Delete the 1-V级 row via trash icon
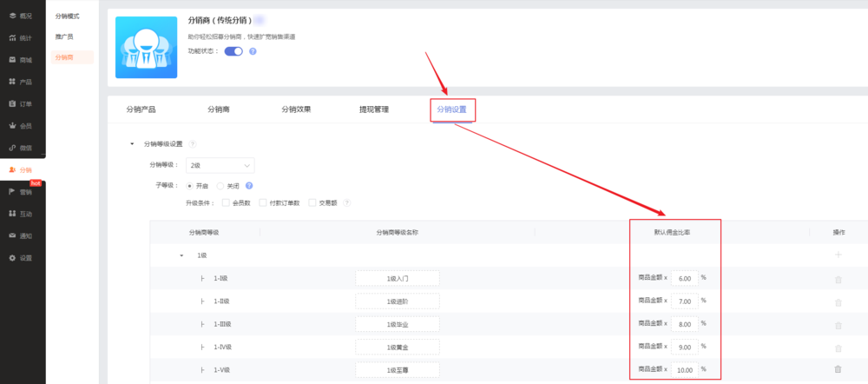This screenshot has height=384, width=868. (838, 369)
